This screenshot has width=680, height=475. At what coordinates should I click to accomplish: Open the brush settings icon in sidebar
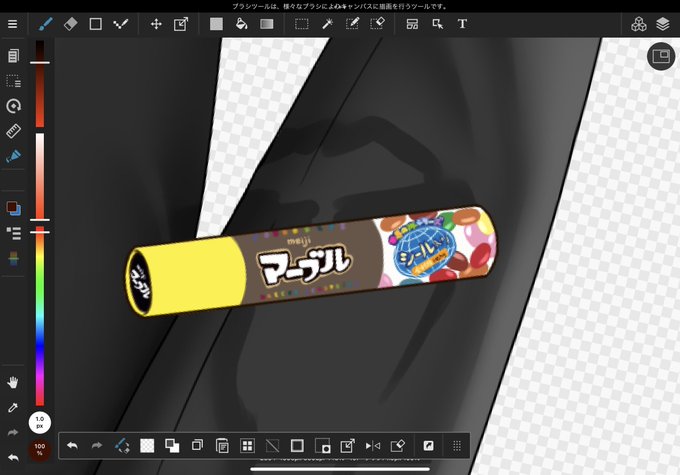[13, 156]
